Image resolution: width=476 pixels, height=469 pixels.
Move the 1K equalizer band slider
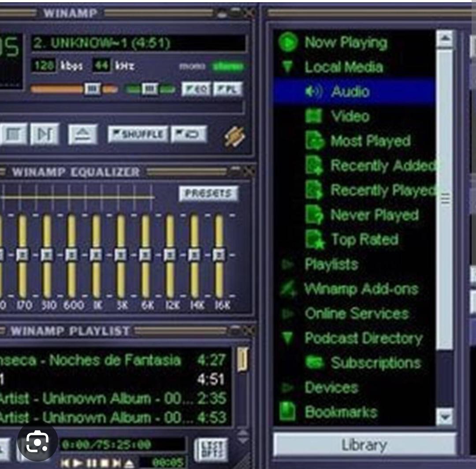[x=96, y=255]
